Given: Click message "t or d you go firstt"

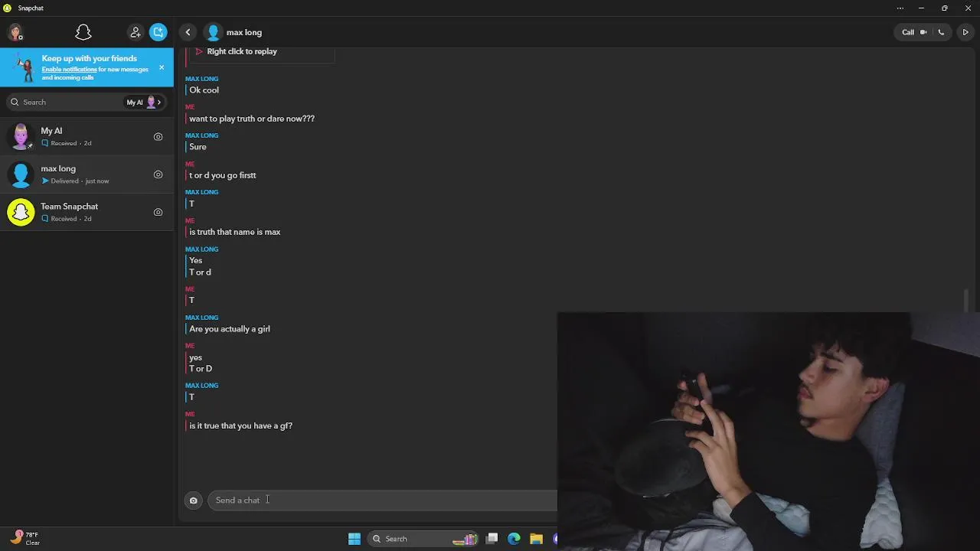Looking at the screenshot, I should (x=223, y=175).
